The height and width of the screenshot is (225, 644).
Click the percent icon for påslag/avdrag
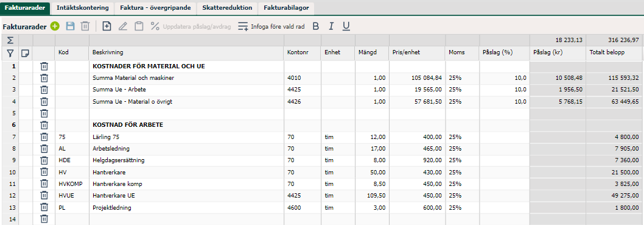tap(155, 26)
